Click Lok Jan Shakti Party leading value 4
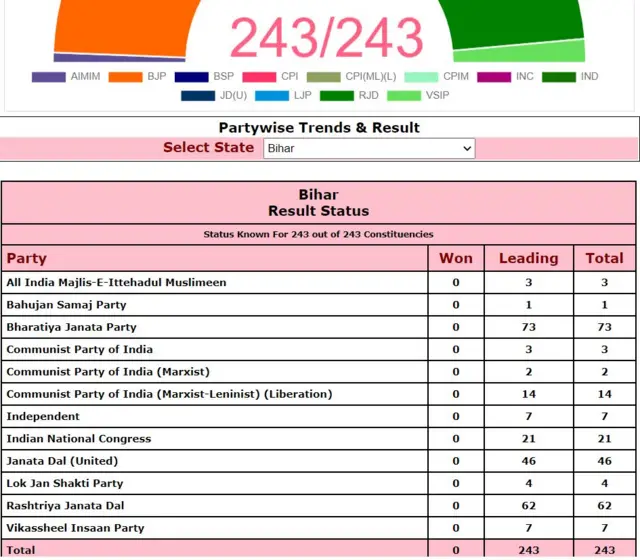 coord(529,483)
